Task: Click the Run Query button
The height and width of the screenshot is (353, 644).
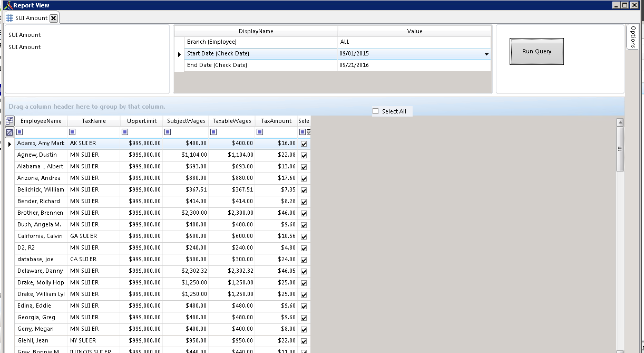Action: pyautogui.click(x=536, y=51)
